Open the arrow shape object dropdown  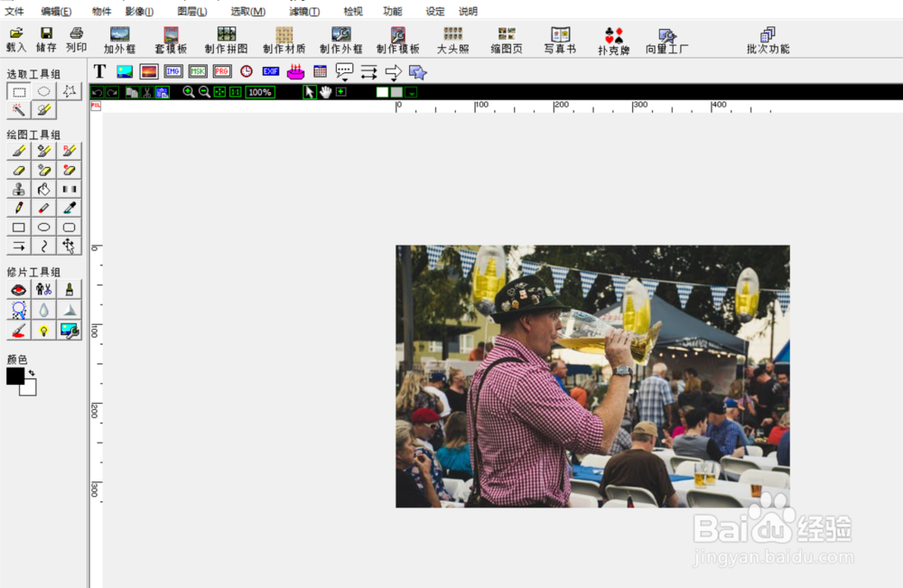tap(394, 72)
